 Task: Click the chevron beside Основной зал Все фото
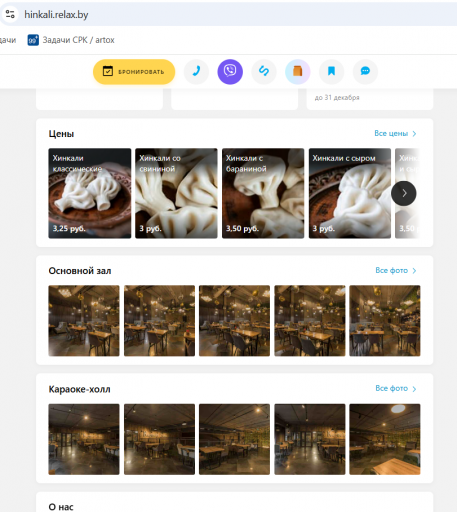tap(414, 271)
